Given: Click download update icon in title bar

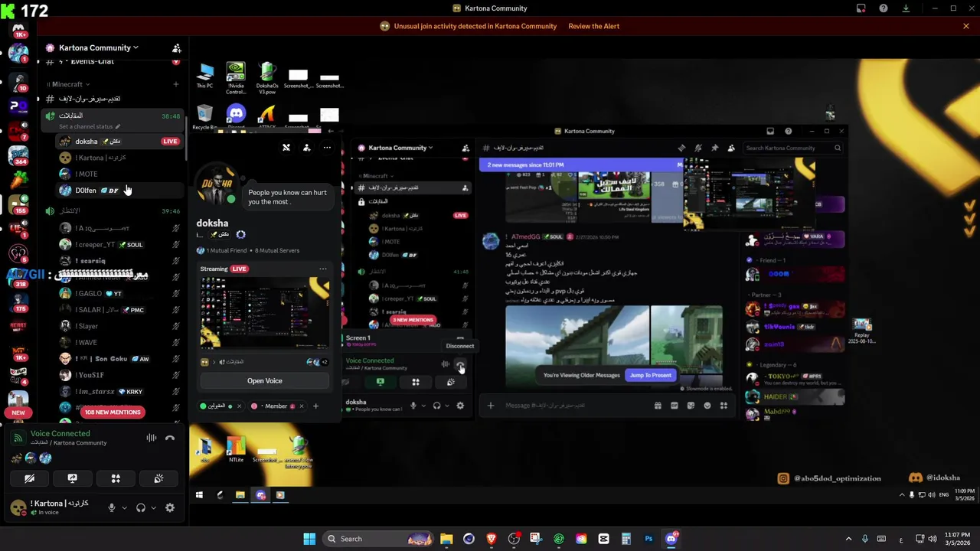Looking at the screenshot, I should (x=906, y=8).
